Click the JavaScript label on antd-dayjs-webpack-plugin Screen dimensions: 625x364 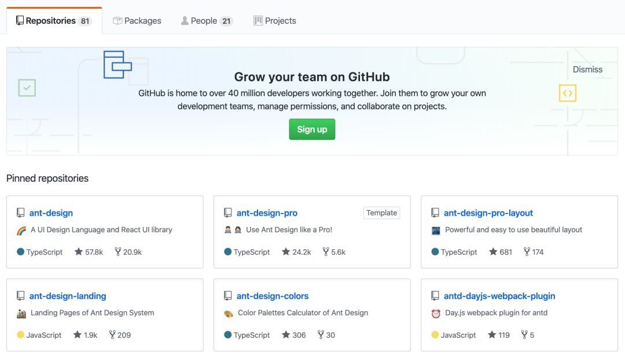click(458, 335)
